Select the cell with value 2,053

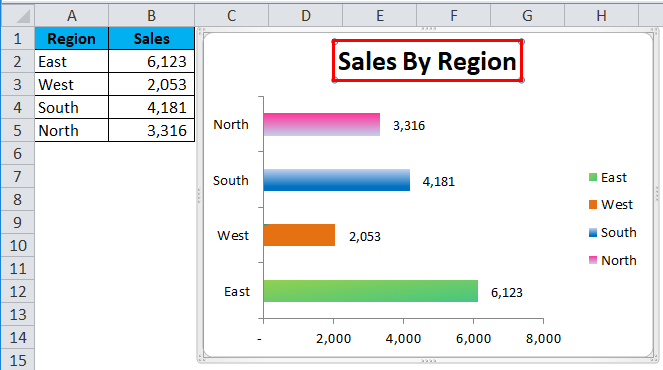click(151, 84)
